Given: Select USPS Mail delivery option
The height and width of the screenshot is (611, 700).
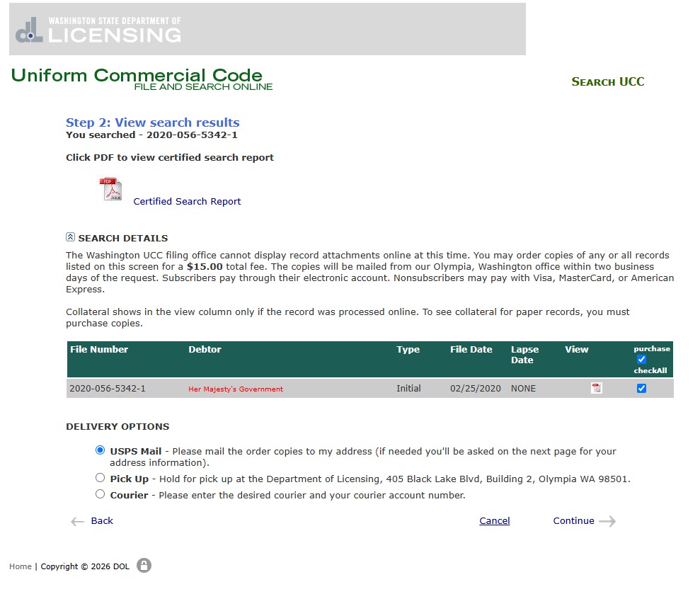Looking at the screenshot, I should (x=100, y=450).
